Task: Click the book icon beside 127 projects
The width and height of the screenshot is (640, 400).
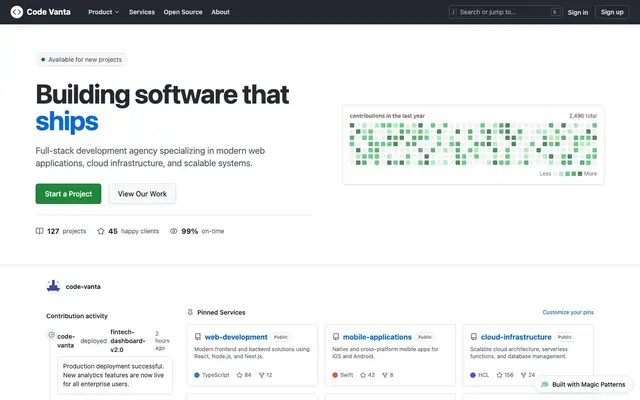Action: point(39,231)
